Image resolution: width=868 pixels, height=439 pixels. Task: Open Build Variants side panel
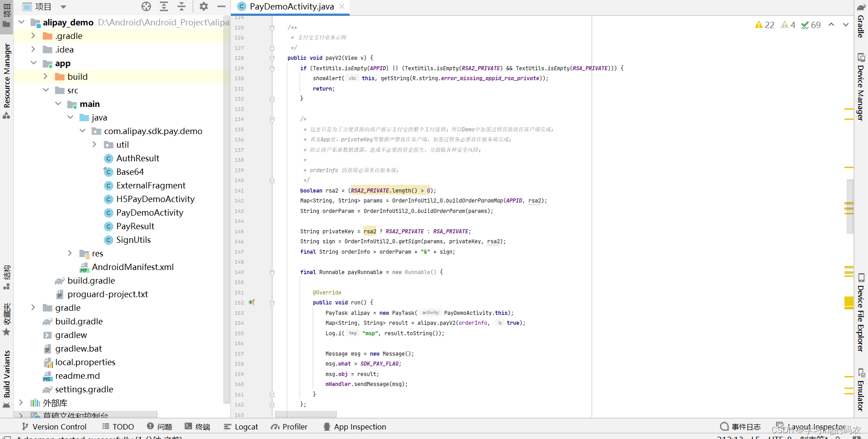click(x=7, y=379)
